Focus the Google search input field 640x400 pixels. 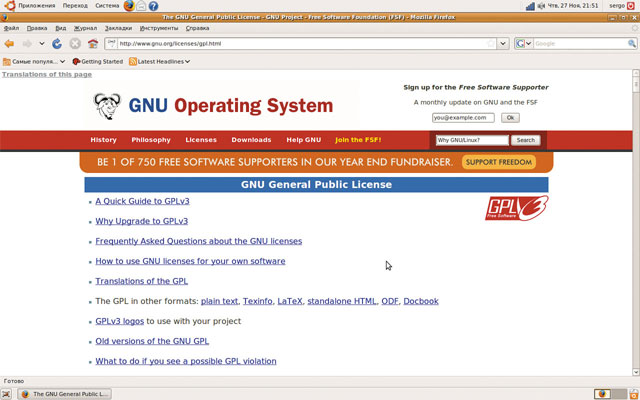click(x=580, y=43)
